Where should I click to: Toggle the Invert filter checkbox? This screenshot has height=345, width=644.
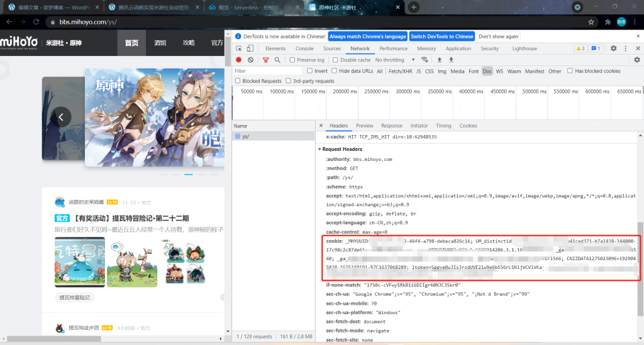pyautogui.click(x=309, y=70)
